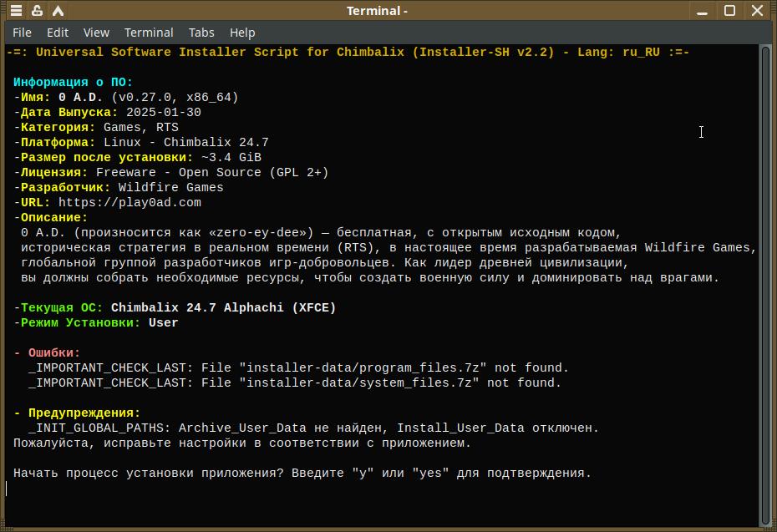The width and height of the screenshot is (777, 532).
Task: Open the View menu
Action: [x=96, y=33]
